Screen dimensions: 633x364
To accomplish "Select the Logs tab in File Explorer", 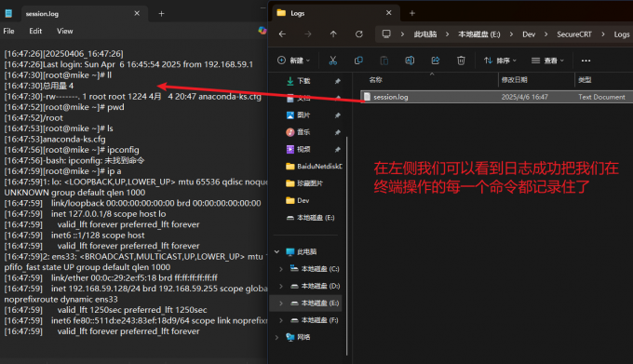I will [x=336, y=13].
